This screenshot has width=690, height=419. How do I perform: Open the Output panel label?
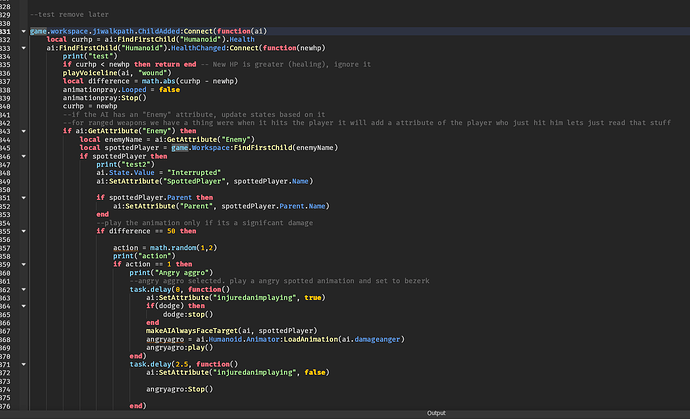[x=436, y=413]
